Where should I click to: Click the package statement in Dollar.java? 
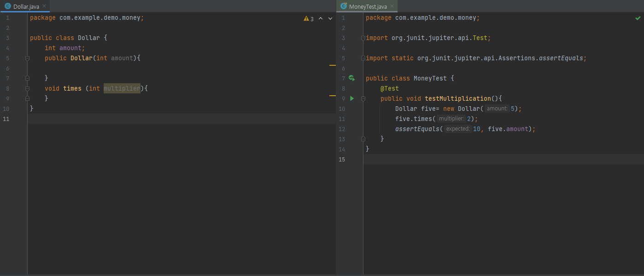[87, 18]
